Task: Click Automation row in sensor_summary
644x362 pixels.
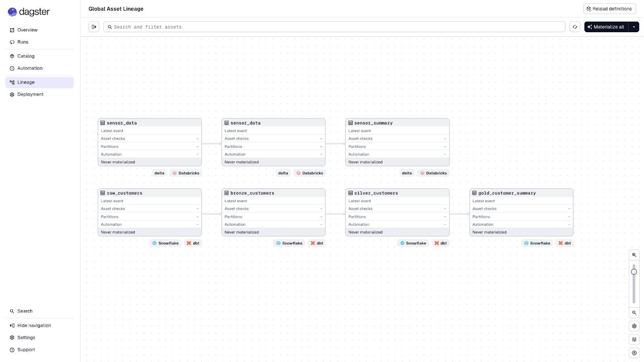Action: tap(397, 154)
